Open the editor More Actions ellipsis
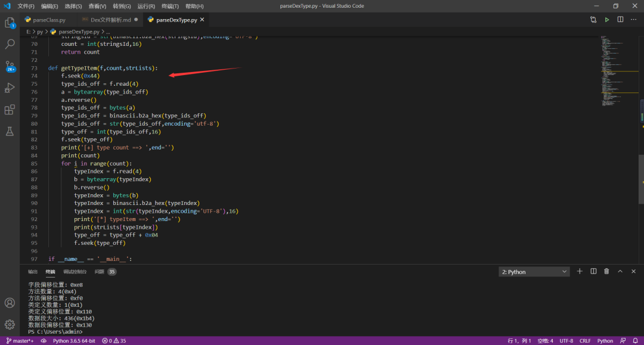This screenshot has height=345, width=644. [x=633, y=20]
